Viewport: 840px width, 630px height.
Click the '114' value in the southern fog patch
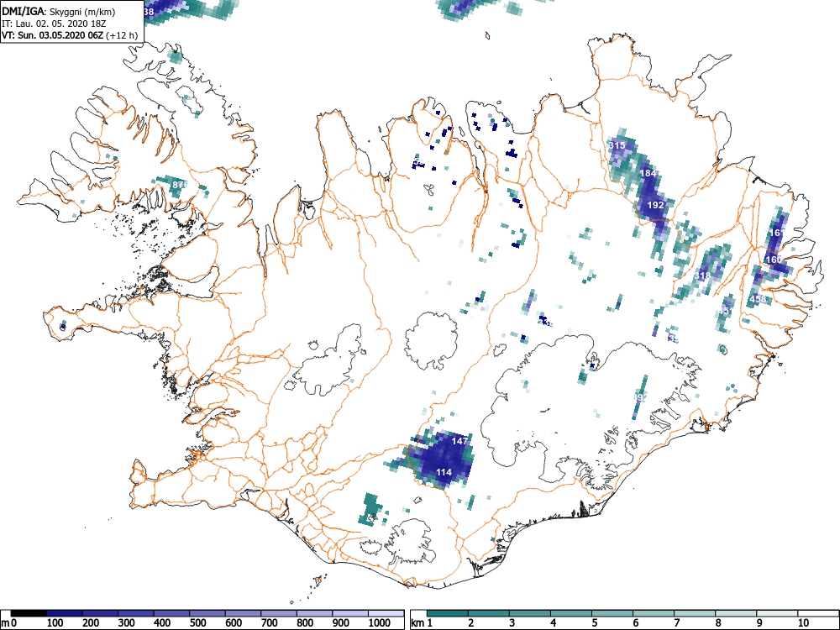[x=444, y=472]
